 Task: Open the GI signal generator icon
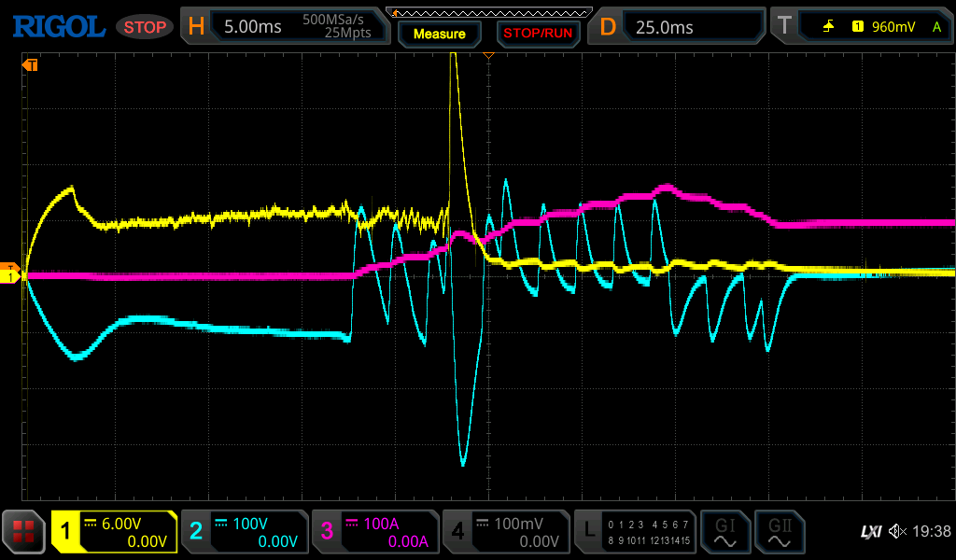[724, 532]
